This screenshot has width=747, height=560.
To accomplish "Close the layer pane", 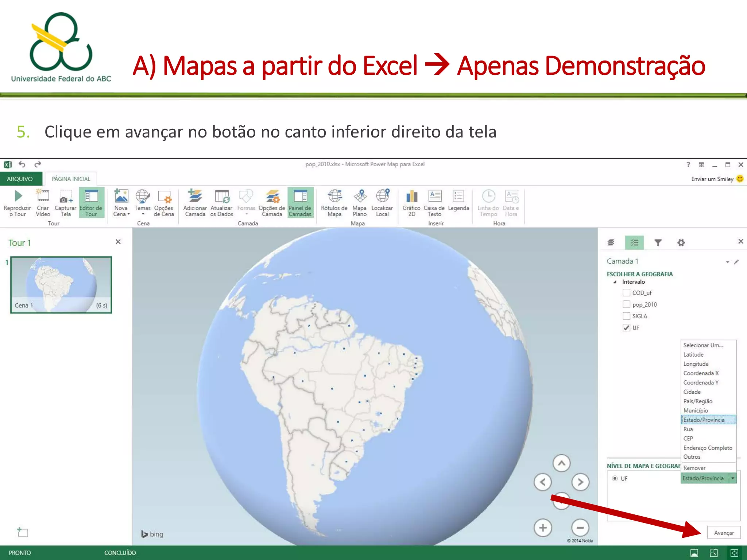I will 741,241.
